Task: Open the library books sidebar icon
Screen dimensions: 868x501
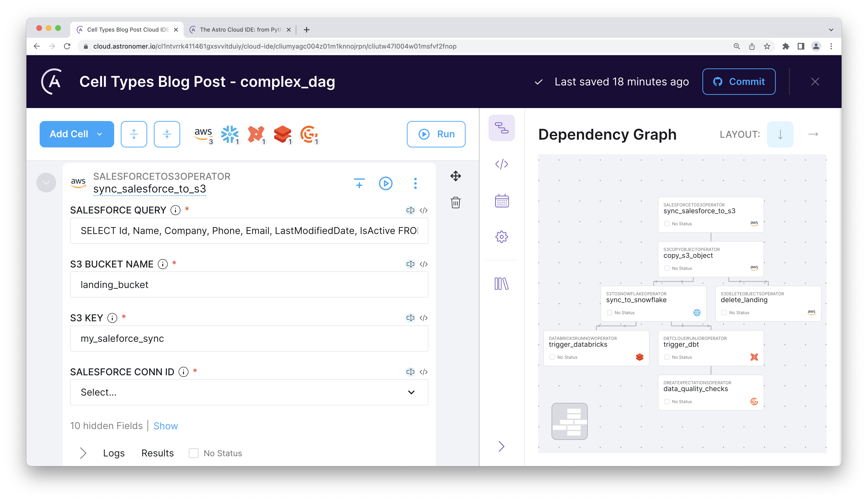Action: [501, 284]
